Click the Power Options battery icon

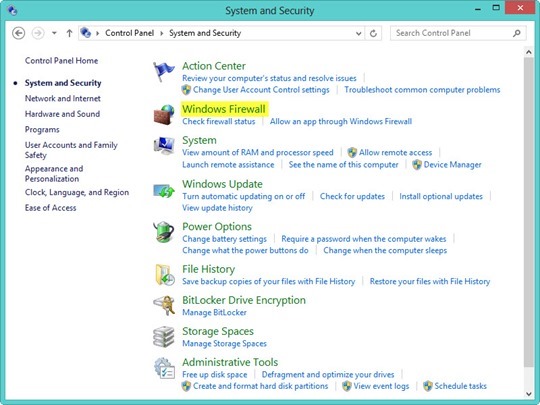click(164, 232)
